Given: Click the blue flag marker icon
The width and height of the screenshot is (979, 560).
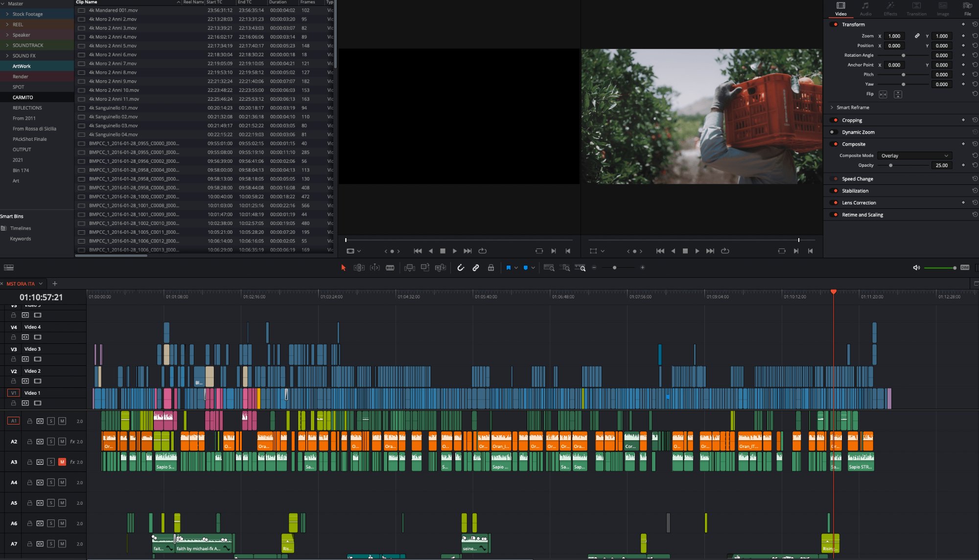Looking at the screenshot, I should (509, 268).
